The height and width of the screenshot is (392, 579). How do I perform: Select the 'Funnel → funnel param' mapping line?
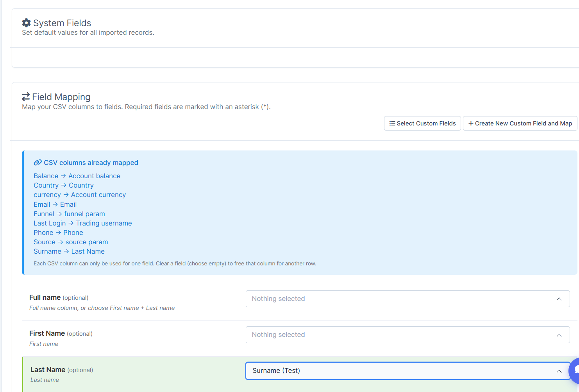click(69, 214)
